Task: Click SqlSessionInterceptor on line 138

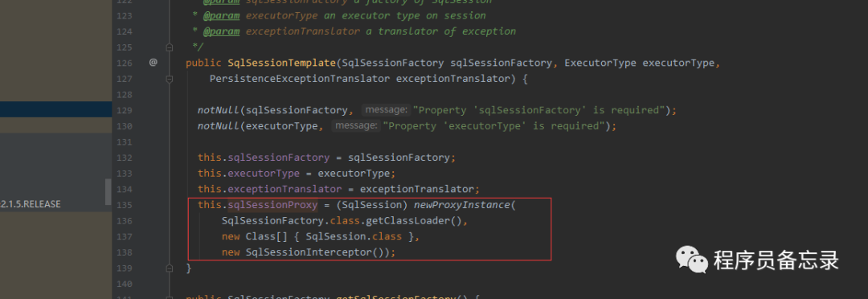Action: 309,252
